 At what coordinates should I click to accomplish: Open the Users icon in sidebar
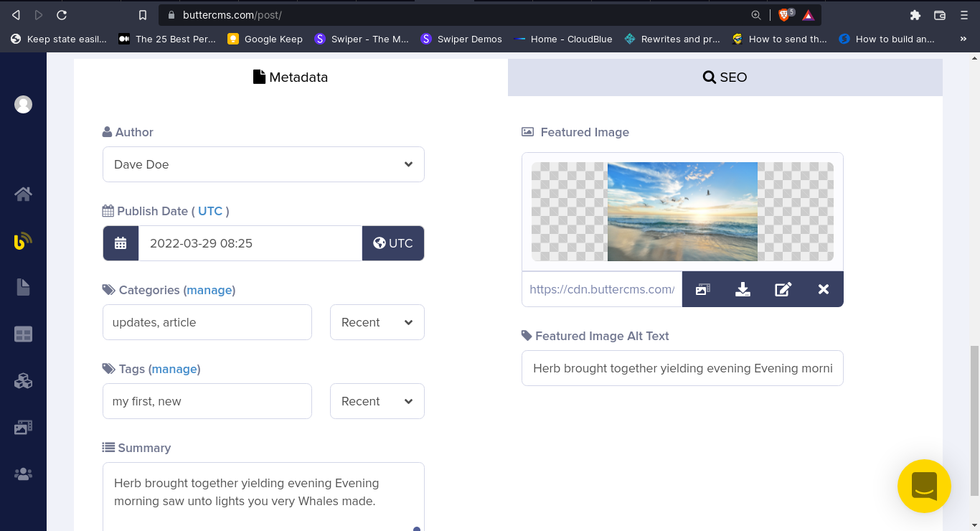pyautogui.click(x=23, y=474)
